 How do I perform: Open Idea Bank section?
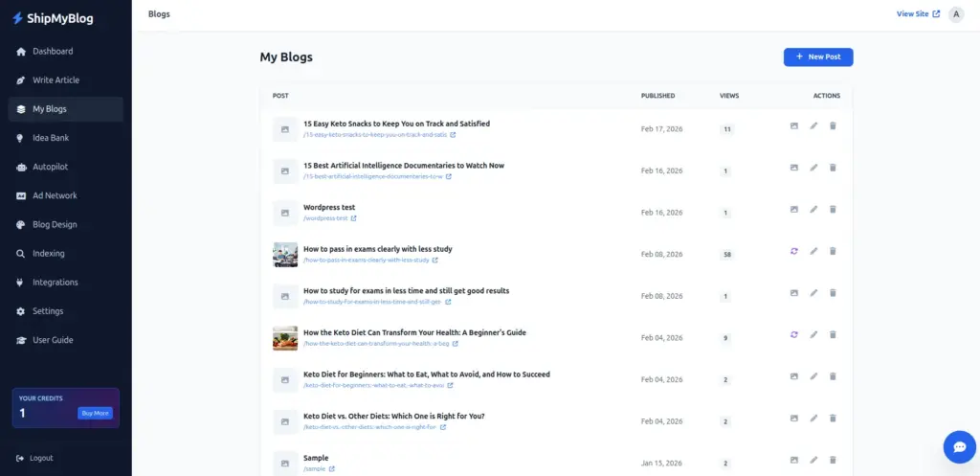tap(66, 138)
